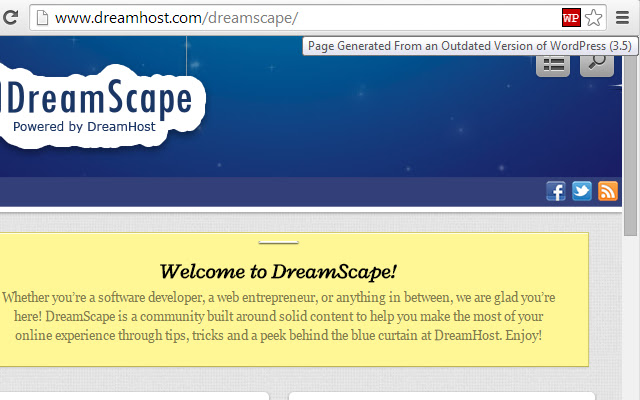Visit the Facebook social icon
Screen dimensions: 640x400
coord(556,191)
